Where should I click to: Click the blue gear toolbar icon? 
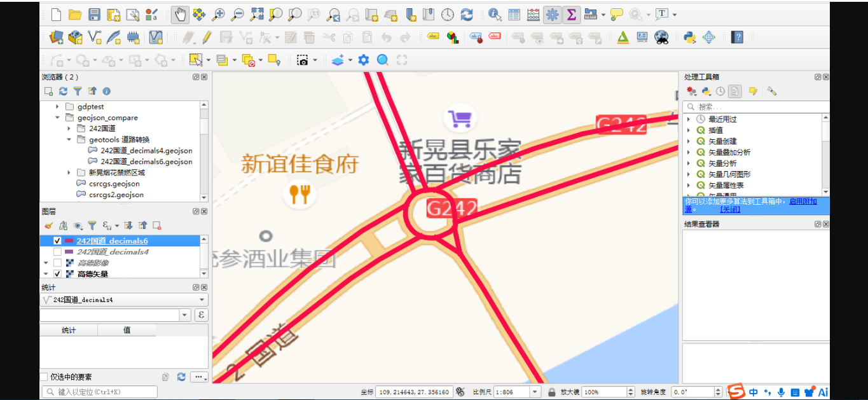pyautogui.click(x=363, y=60)
